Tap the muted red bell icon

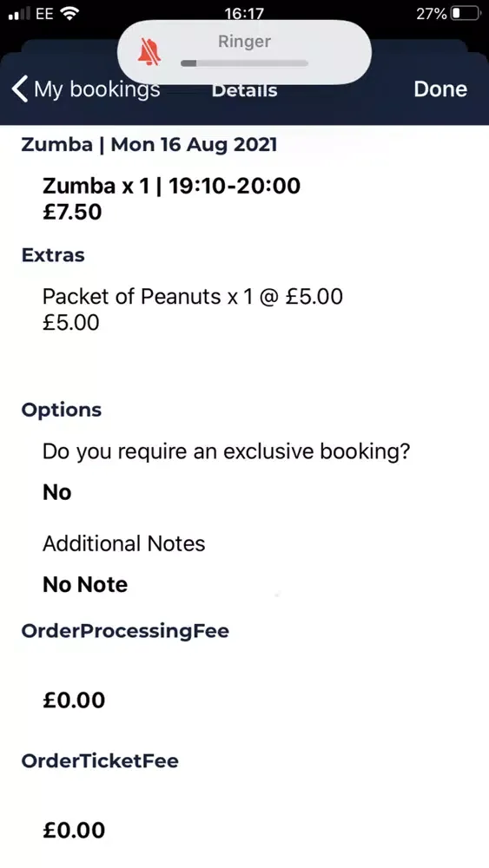[149, 53]
